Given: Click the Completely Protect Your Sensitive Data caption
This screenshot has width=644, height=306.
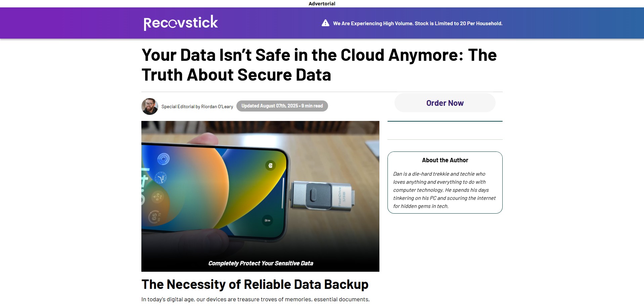Looking at the screenshot, I should tap(261, 263).
